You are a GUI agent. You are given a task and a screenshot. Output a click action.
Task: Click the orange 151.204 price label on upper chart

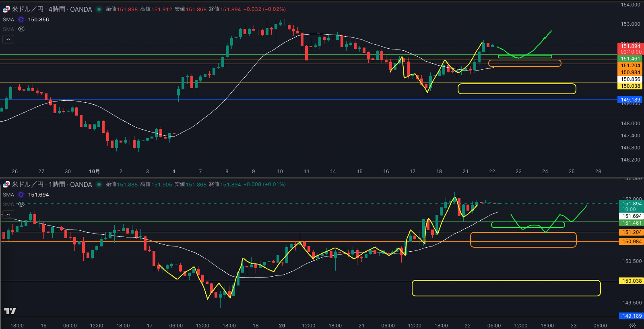click(630, 66)
